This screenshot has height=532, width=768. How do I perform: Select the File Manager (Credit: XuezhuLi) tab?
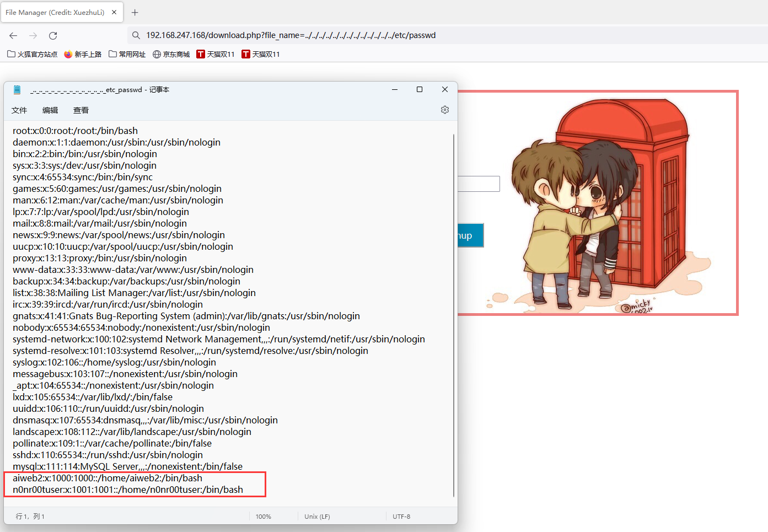pos(61,12)
